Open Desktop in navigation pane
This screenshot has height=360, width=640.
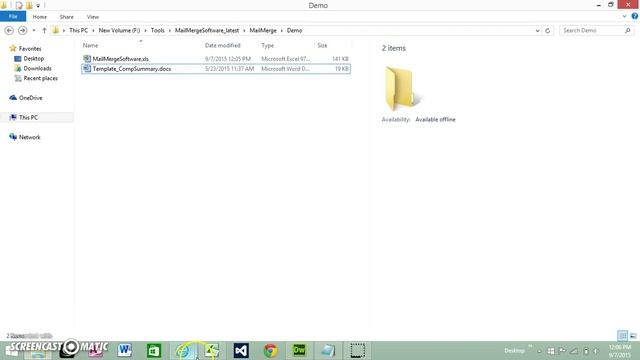pos(33,59)
